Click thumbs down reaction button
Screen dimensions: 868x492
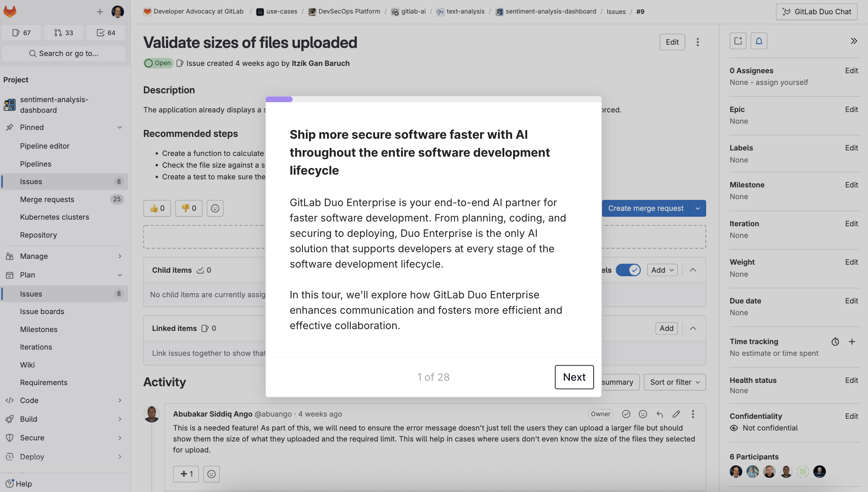[189, 208]
